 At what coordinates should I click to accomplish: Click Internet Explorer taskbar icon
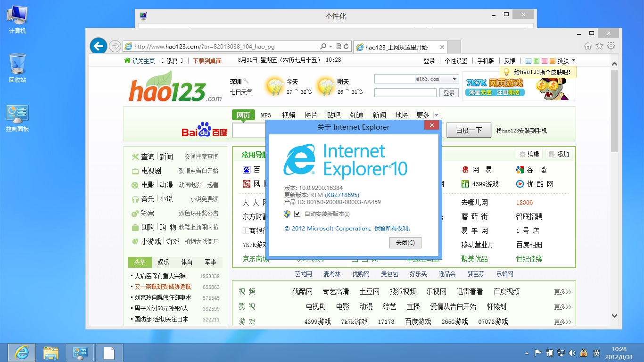pyautogui.click(x=22, y=353)
